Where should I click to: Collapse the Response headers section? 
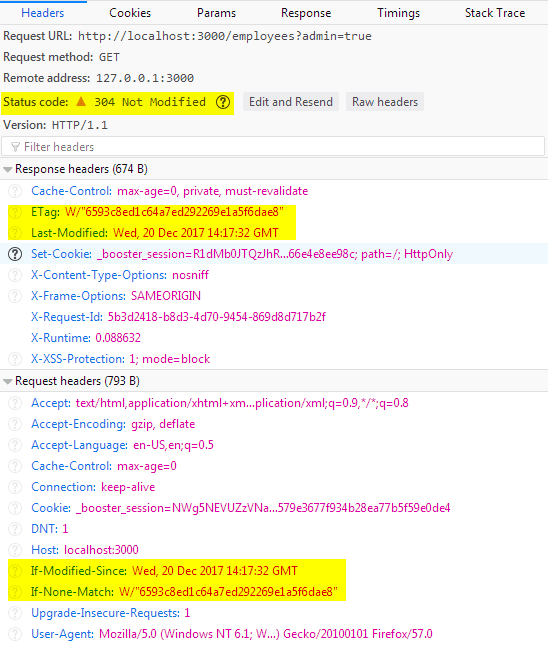(x=7, y=169)
